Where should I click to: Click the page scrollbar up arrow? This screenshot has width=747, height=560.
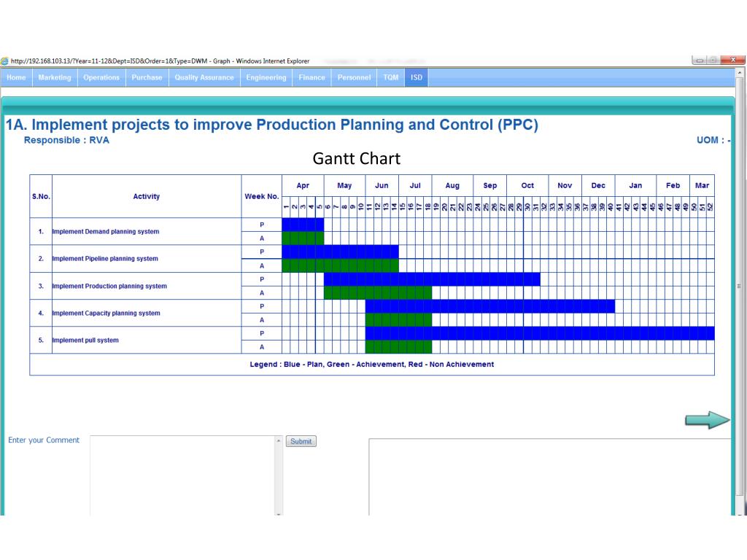tap(741, 73)
